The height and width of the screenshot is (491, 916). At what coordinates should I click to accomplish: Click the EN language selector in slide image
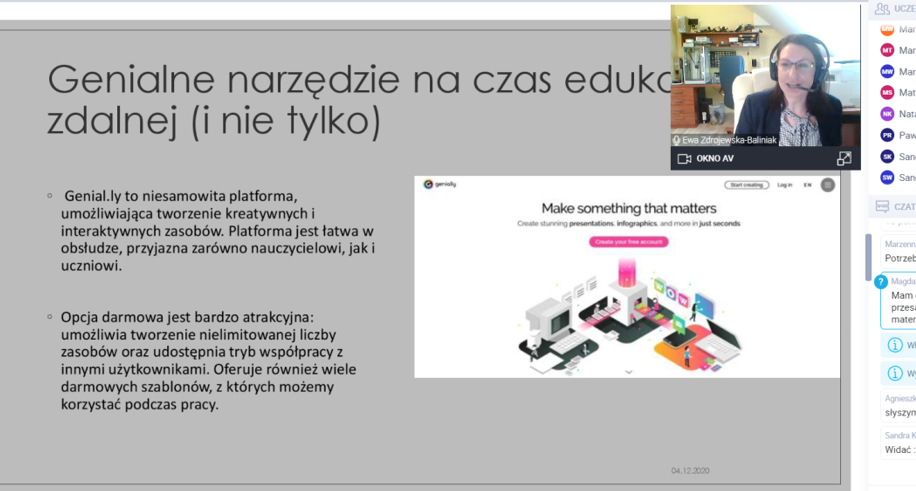tap(807, 185)
